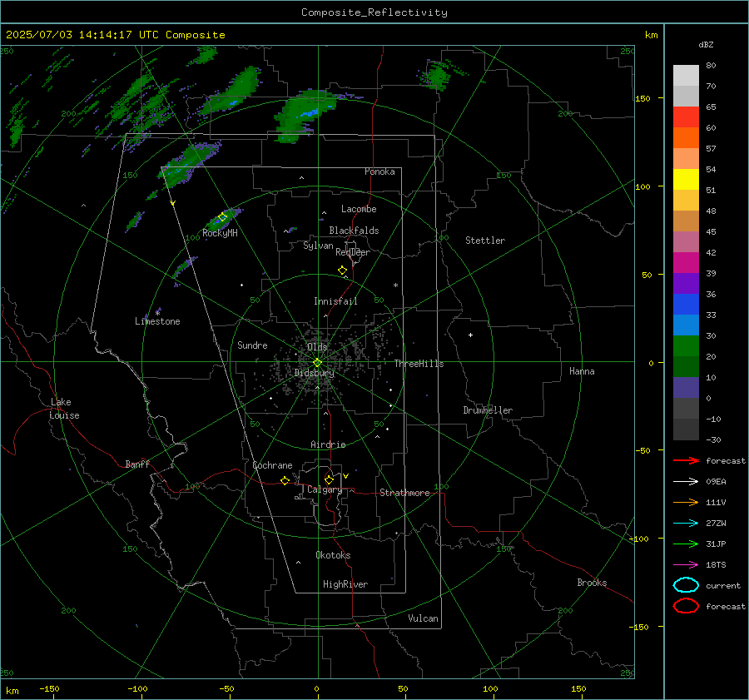Click the -100 tick on bottom axis

coord(137,688)
